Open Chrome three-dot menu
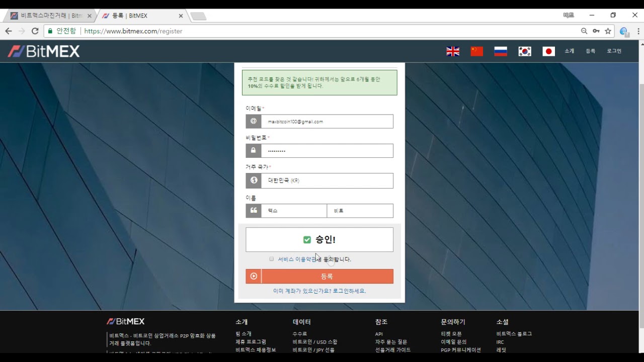Image resolution: width=644 pixels, height=362 pixels. point(637,31)
